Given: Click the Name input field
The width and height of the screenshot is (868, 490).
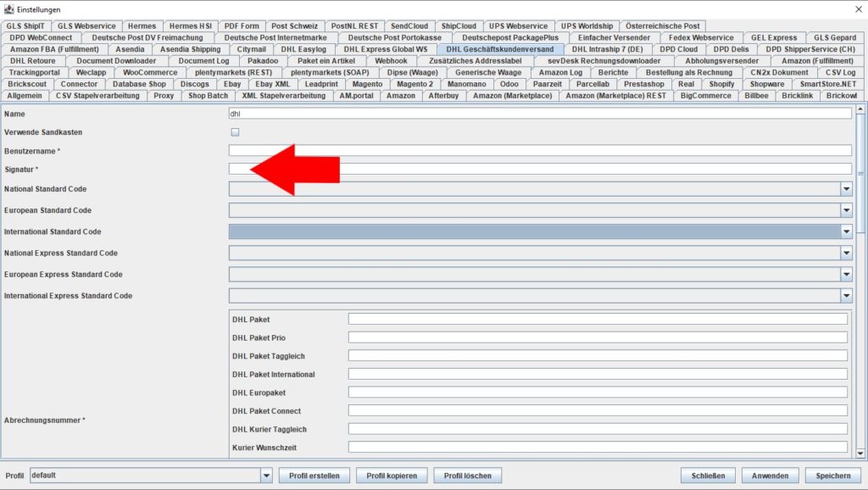Looking at the screenshot, I should (540, 114).
